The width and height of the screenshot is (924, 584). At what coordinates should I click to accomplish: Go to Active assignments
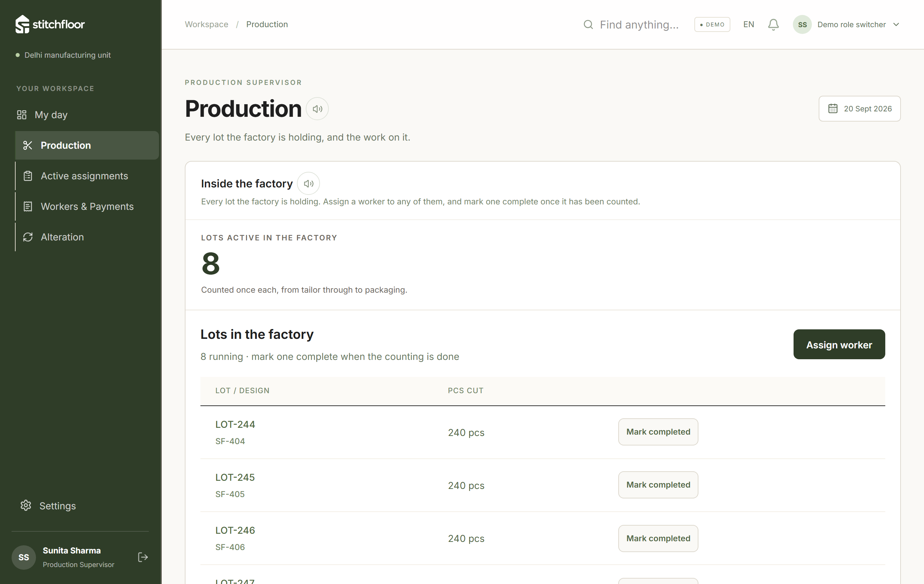pos(87,176)
